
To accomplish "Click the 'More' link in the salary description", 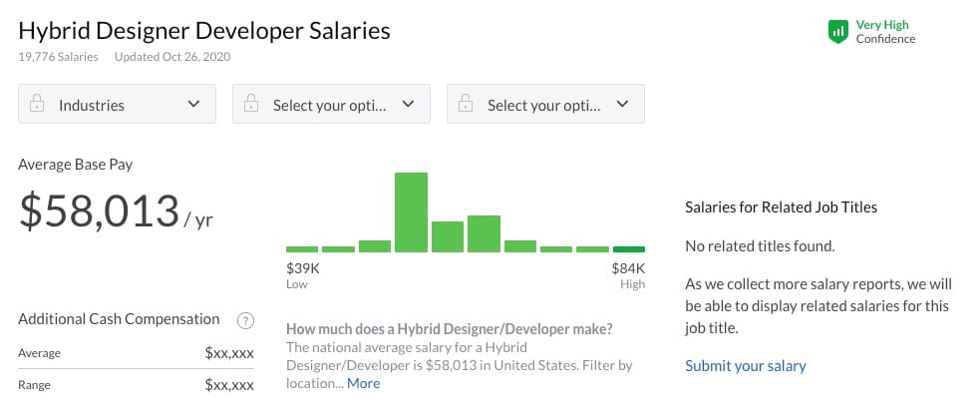I will click(363, 383).
